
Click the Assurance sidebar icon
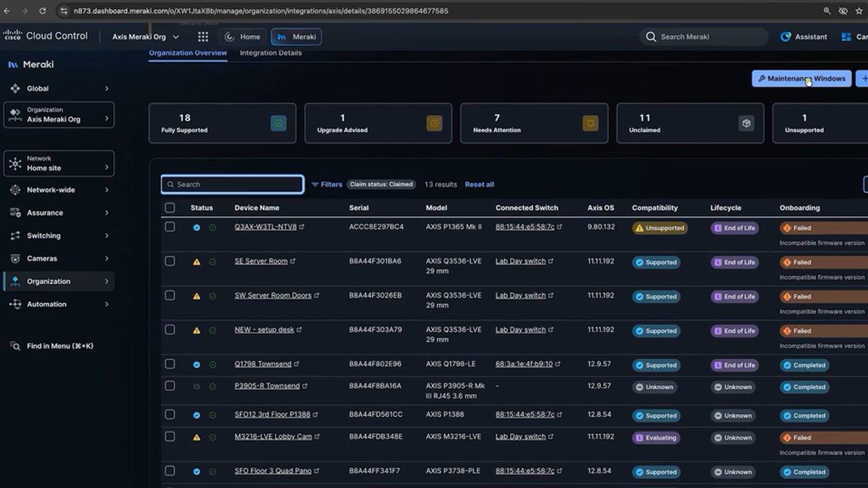[x=15, y=213]
